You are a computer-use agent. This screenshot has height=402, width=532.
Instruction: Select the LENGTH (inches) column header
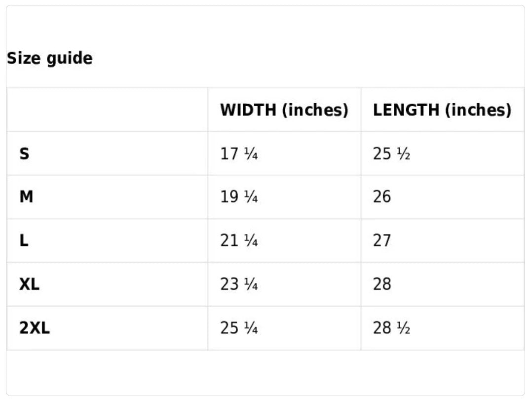click(x=442, y=110)
